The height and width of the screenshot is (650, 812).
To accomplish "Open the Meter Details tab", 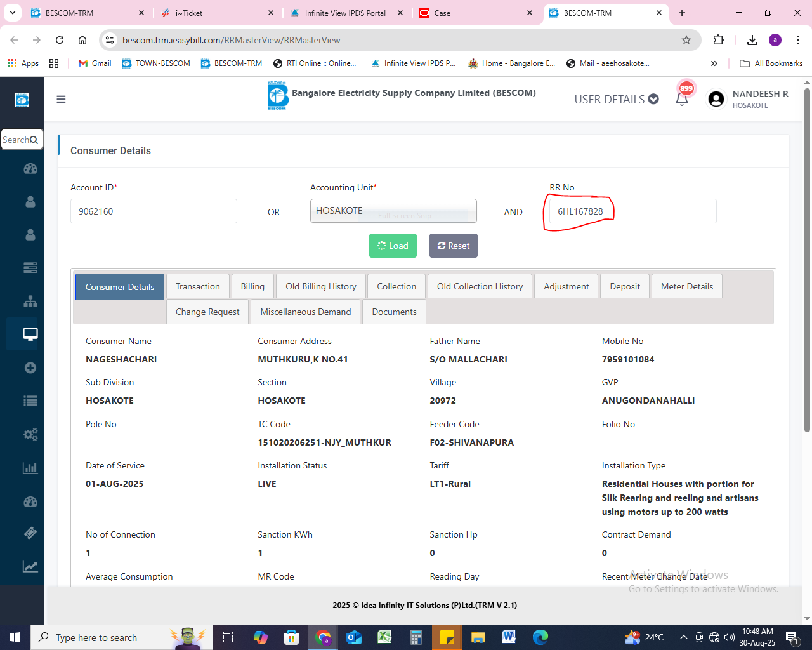I will (687, 286).
